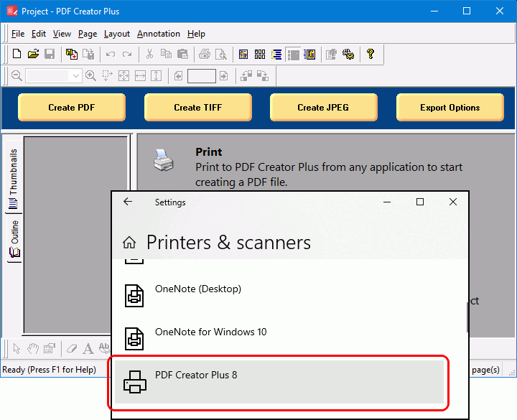Select the single page view icon
Viewport: 517px width, 420px height.
click(243, 54)
